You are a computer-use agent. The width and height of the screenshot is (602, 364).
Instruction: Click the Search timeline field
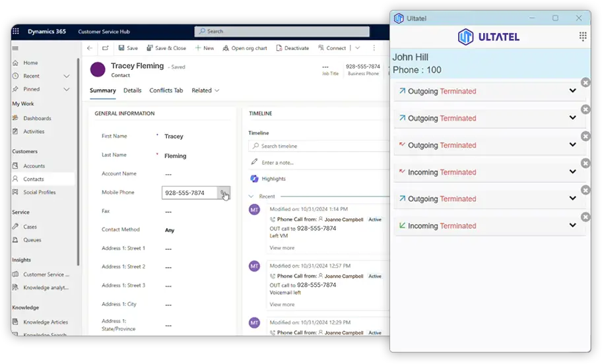(317, 146)
